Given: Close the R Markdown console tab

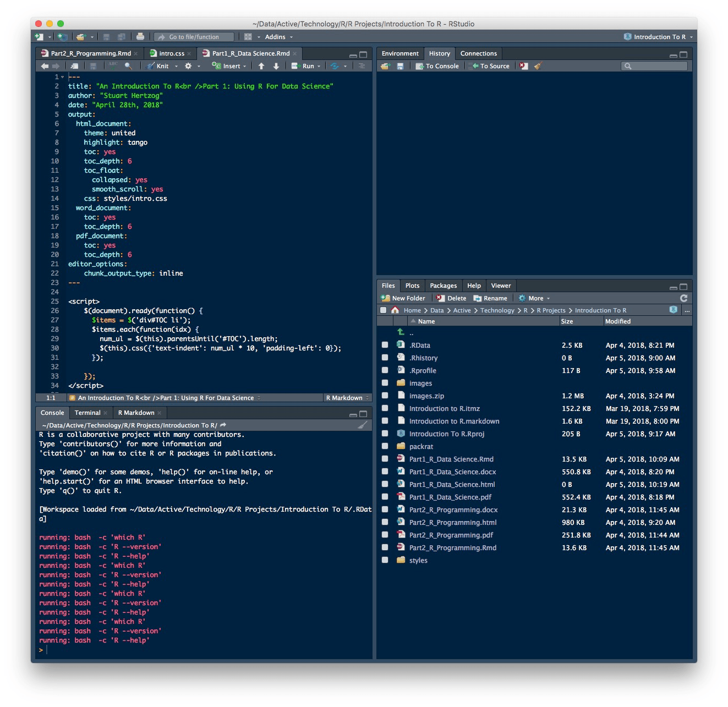Looking at the screenshot, I should coord(160,413).
